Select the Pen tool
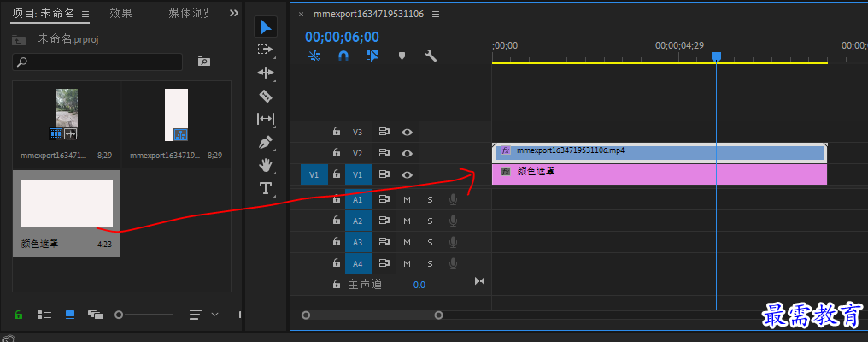The width and height of the screenshot is (868, 342). click(266, 142)
